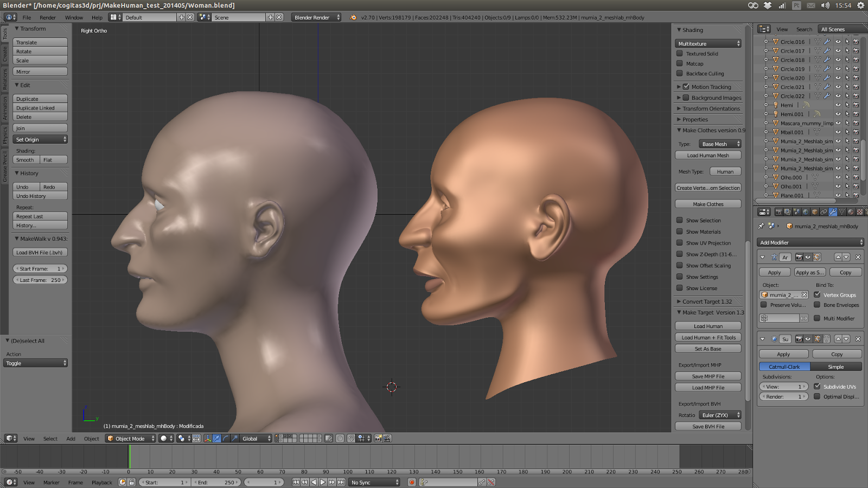Open the Multitexture shading dropdown
Viewport: 868px width, 488px height.
click(708, 43)
